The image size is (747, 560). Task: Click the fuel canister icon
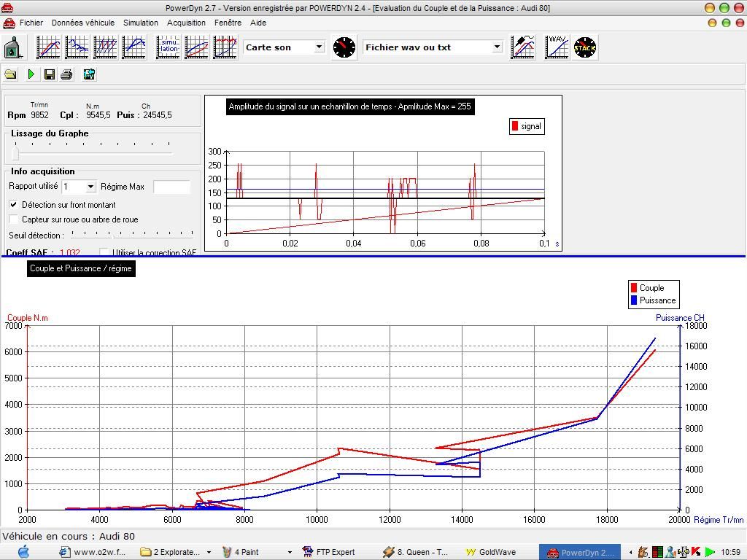click(x=13, y=48)
